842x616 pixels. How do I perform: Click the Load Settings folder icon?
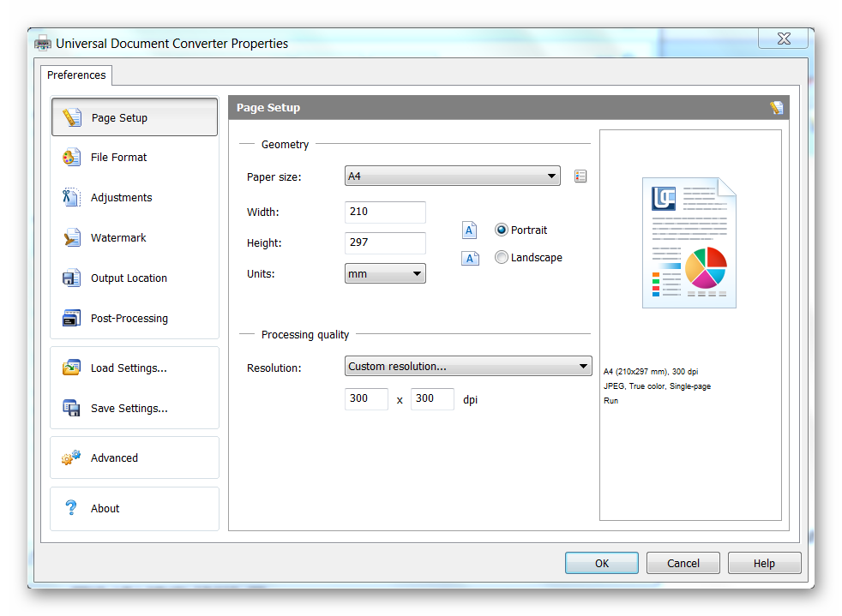71,368
